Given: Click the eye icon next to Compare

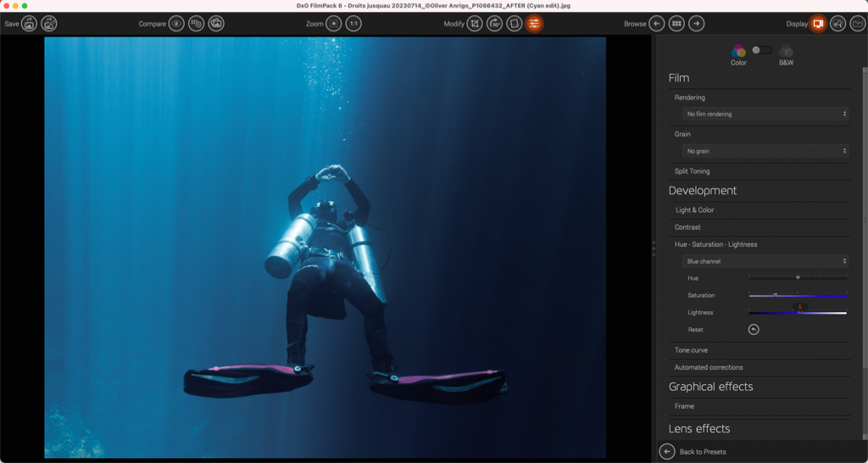Looking at the screenshot, I should point(176,24).
